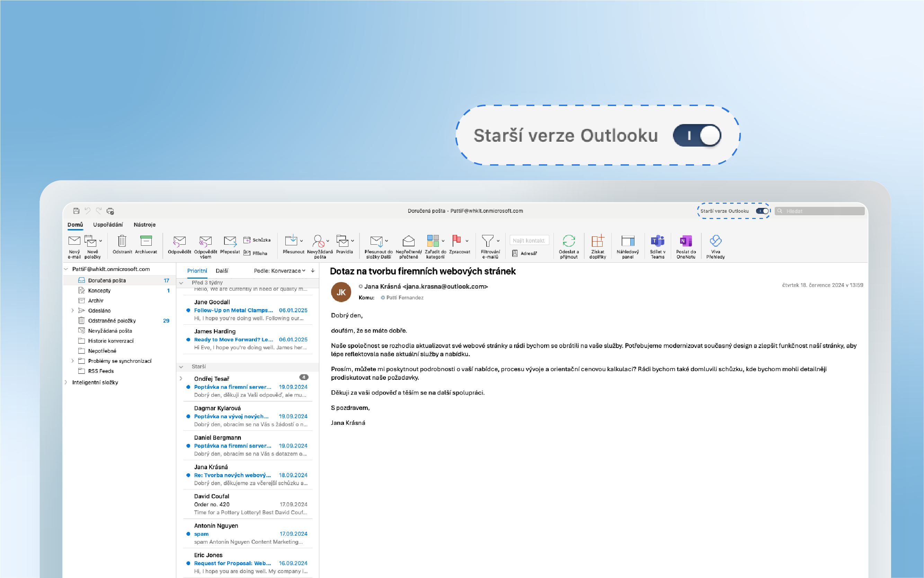The width and height of the screenshot is (924, 578).
Task: Select the Prioritní inbox tab
Action: 197,271
